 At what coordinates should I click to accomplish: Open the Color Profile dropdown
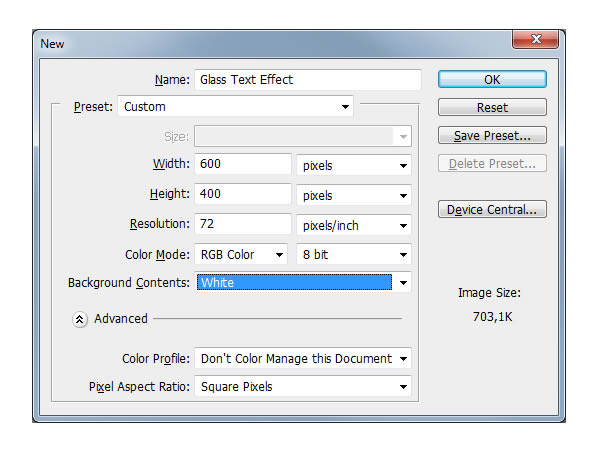303,358
